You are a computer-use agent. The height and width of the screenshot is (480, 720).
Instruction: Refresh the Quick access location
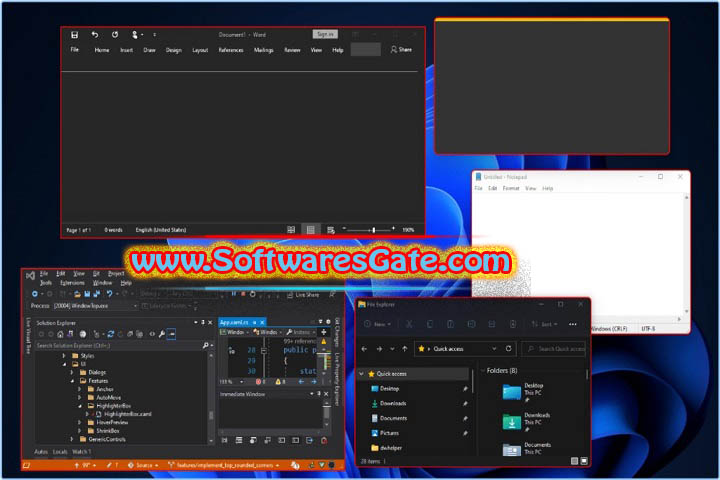click(508, 349)
